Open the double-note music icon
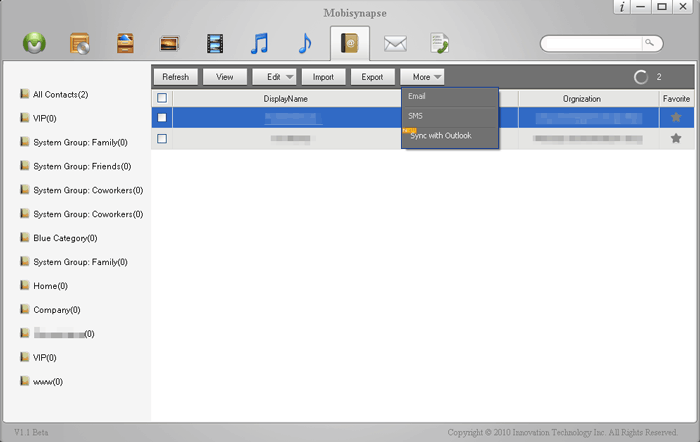The height and width of the screenshot is (442, 700). click(x=260, y=43)
